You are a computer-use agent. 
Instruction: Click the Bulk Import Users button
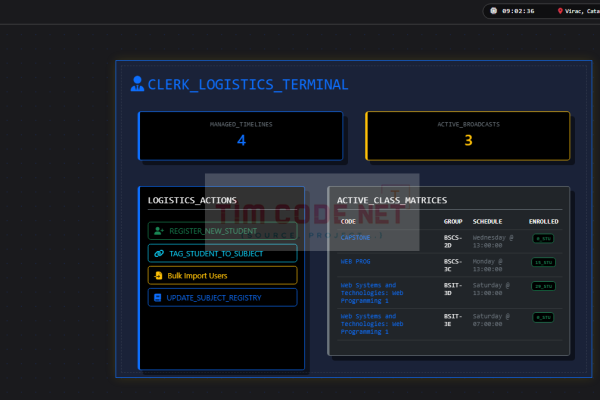[222, 276]
